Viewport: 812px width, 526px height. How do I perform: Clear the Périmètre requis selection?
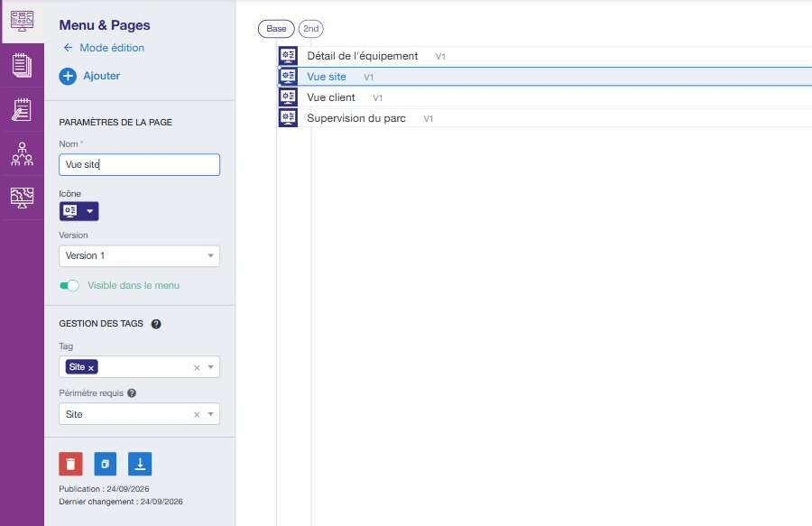[197, 415]
